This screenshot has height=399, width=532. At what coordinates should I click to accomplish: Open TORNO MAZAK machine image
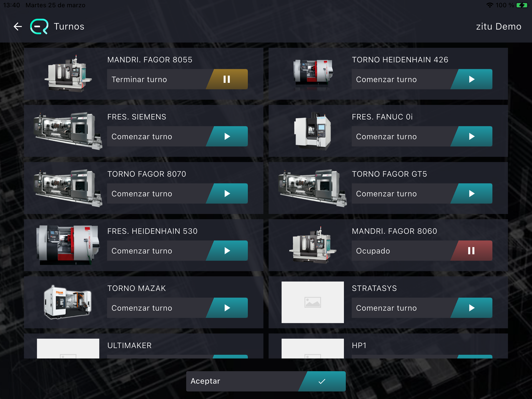(x=68, y=302)
